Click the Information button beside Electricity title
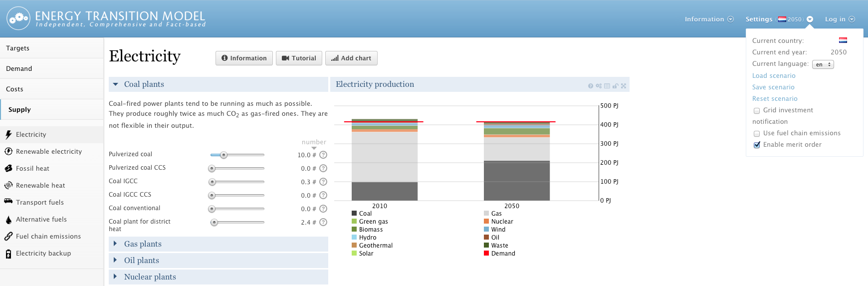Screen dimensions: 868x286 click(x=244, y=58)
